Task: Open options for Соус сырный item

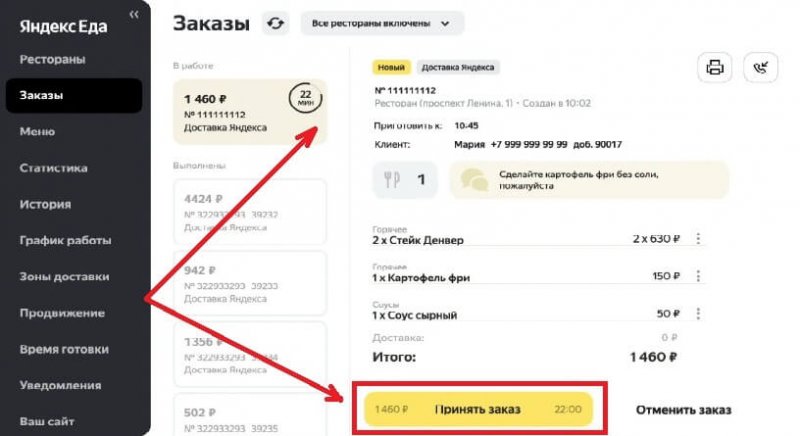Action: (698, 313)
